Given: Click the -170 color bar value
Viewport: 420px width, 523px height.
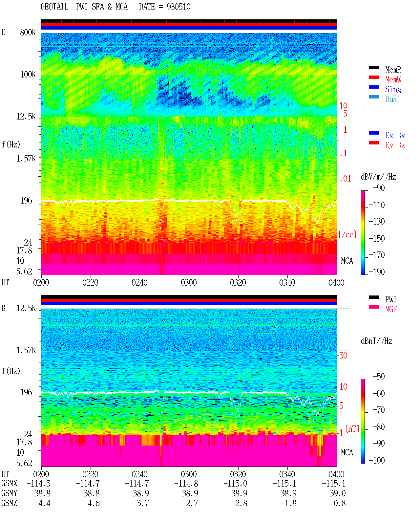Looking at the screenshot, I should [377, 255].
